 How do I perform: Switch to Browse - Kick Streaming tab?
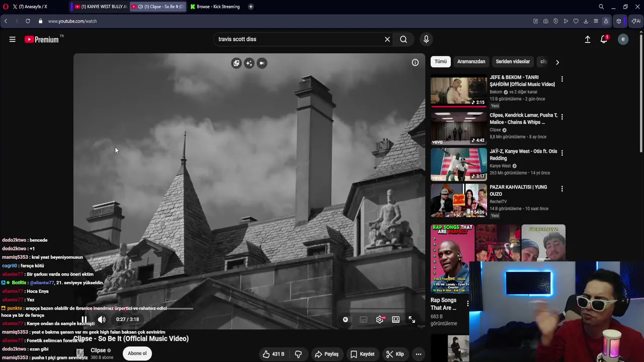click(x=215, y=7)
